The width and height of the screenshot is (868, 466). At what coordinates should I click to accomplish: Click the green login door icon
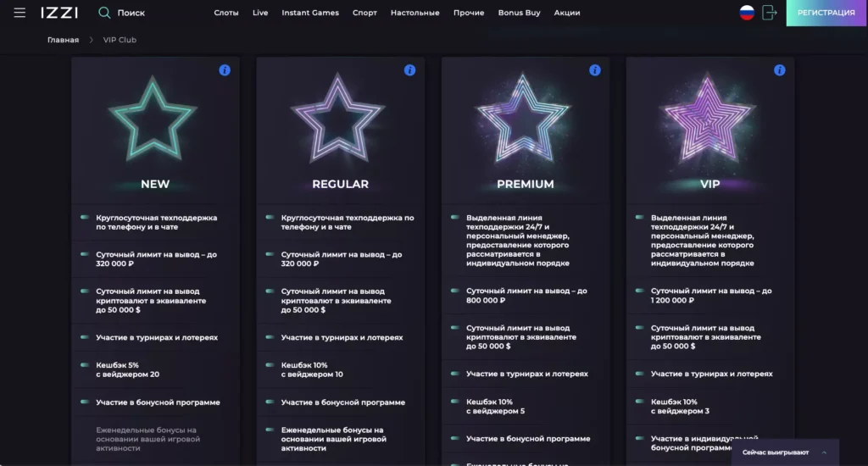coord(769,13)
